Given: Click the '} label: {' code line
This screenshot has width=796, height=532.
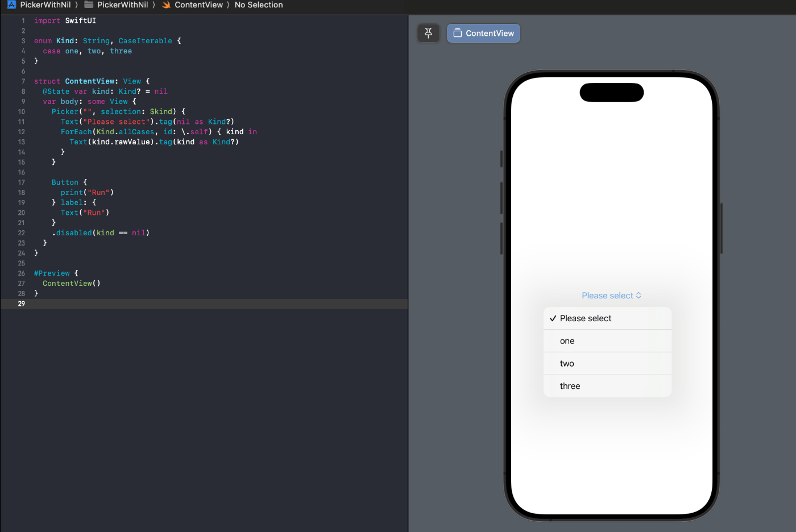Looking at the screenshot, I should [x=74, y=202].
